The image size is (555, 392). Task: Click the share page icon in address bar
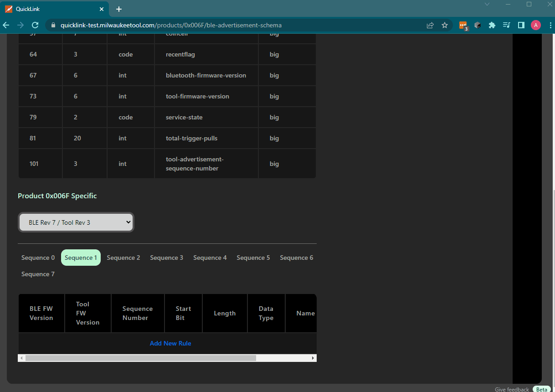(430, 26)
